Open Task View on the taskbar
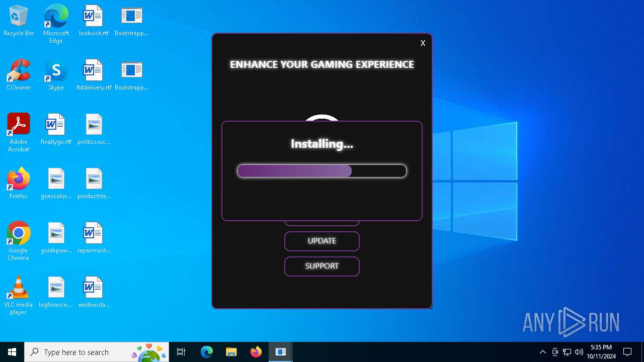The height and width of the screenshot is (362, 644). (x=181, y=352)
